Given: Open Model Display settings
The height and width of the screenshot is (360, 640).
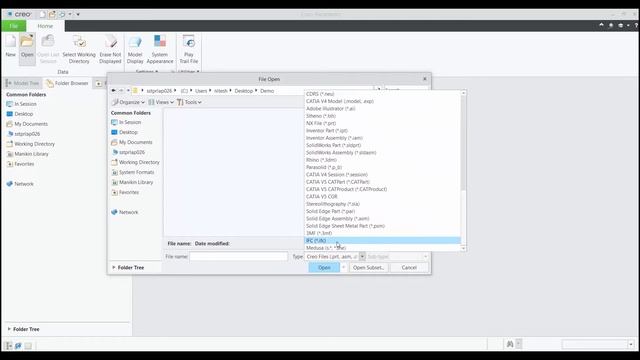Looking at the screenshot, I should 135,49.
